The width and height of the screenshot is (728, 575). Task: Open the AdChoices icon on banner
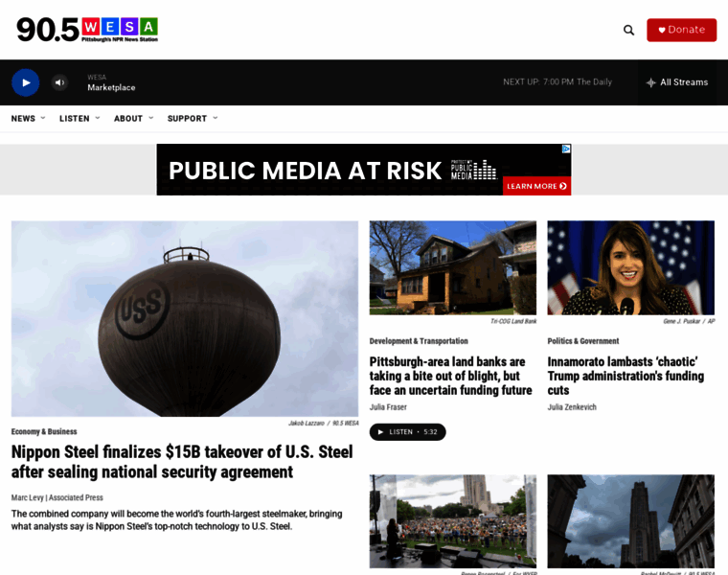(566, 149)
